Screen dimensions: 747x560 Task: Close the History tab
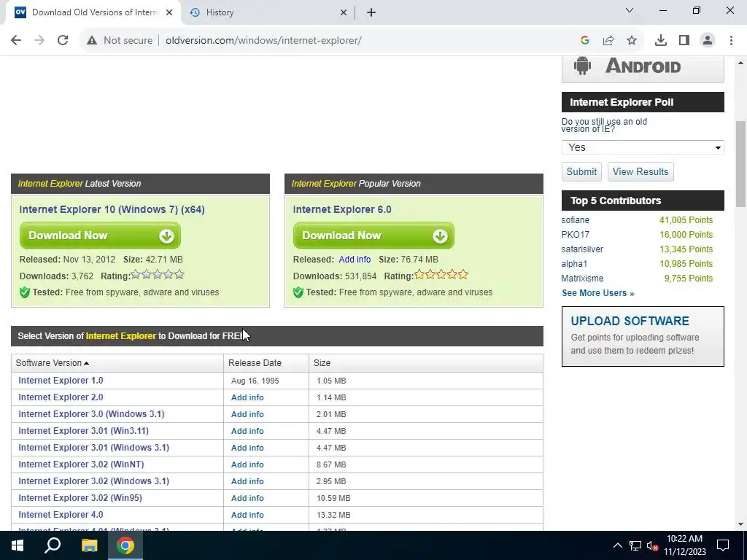point(344,13)
